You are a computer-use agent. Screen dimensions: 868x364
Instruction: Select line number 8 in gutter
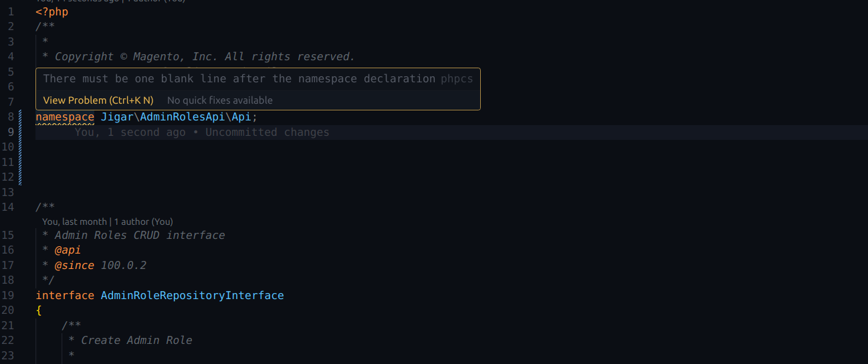11,117
